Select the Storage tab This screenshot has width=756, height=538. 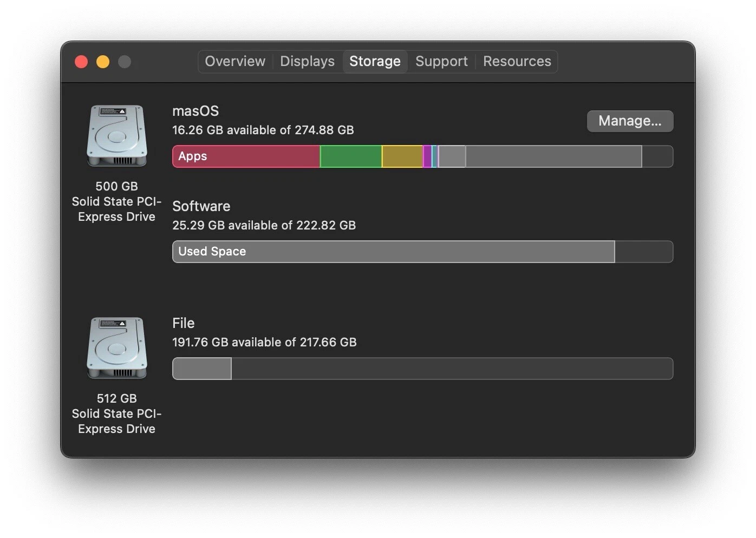tap(375, 61)
